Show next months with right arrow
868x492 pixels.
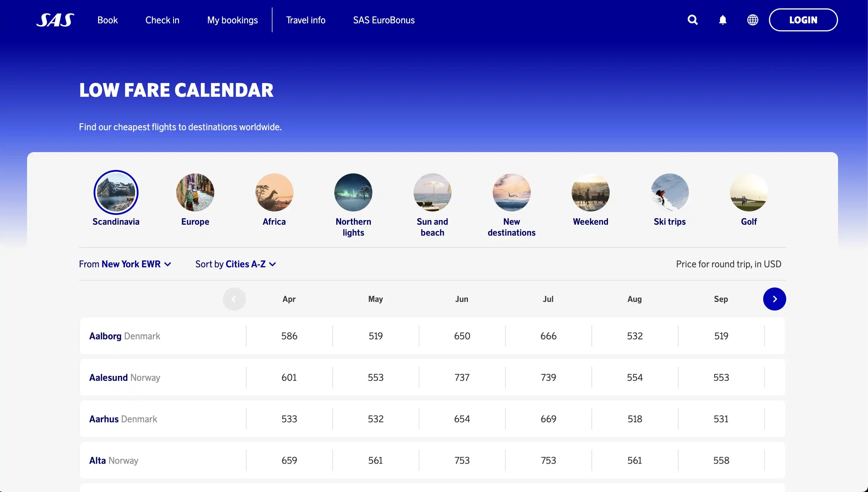(774, 299)
